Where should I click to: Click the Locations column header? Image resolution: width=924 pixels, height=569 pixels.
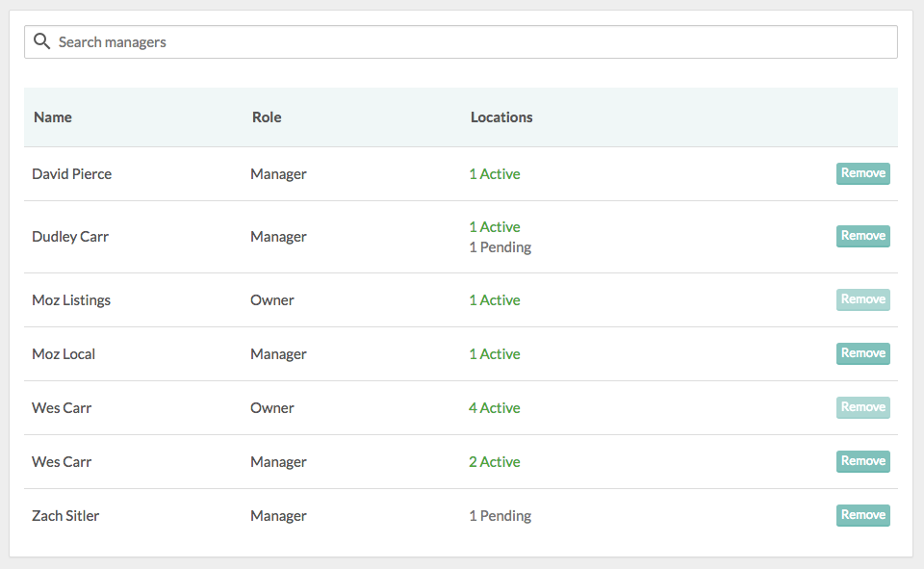tap(501, 117)
